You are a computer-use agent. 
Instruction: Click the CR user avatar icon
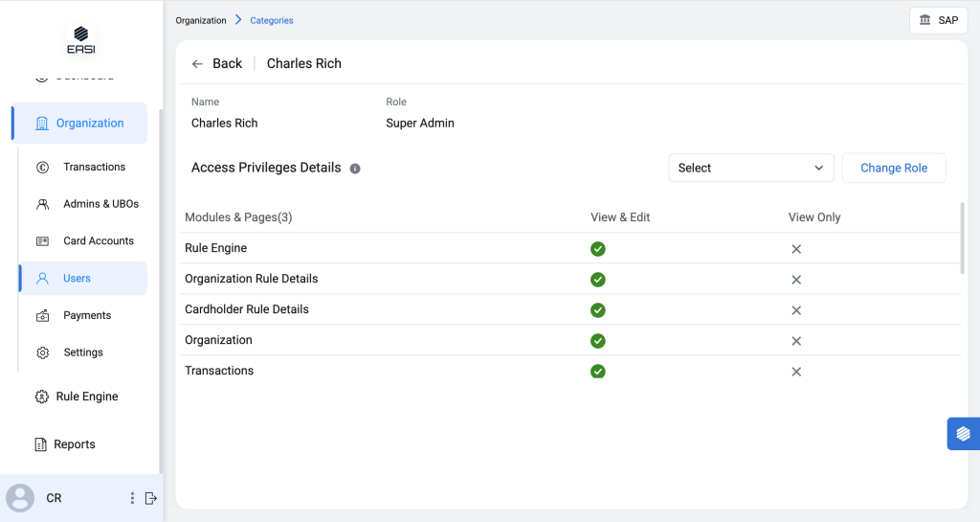click(20, 498)
